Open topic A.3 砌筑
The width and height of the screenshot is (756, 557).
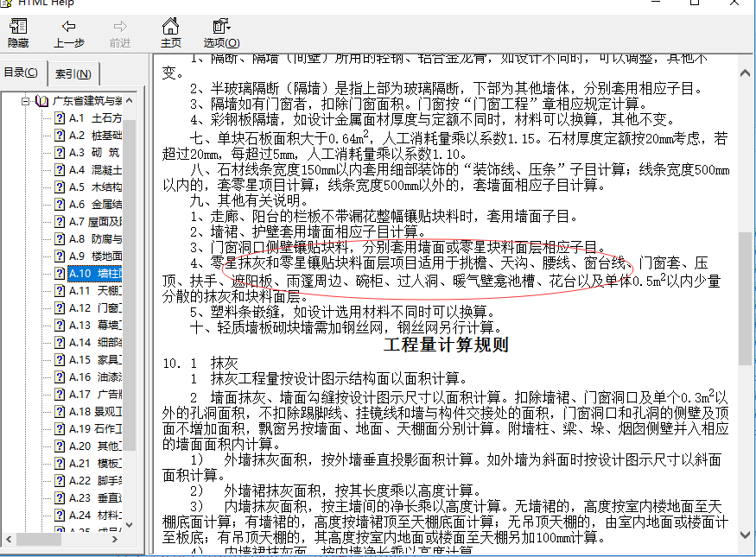tap(94, 153)
